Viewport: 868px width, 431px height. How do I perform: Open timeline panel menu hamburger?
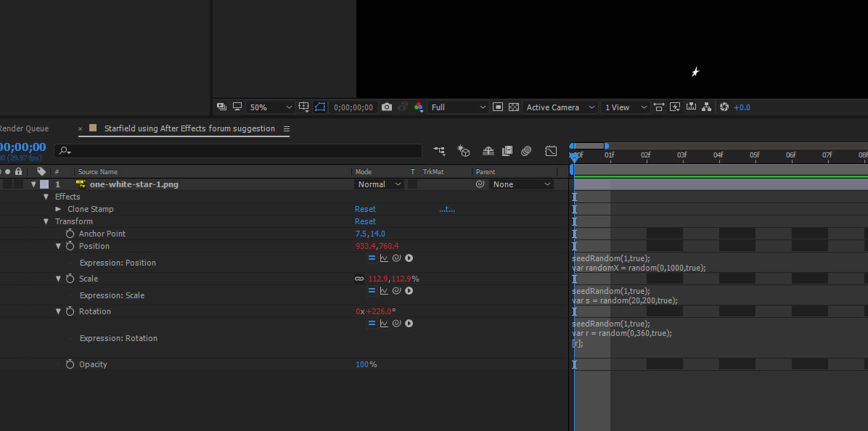click(286, 128)
